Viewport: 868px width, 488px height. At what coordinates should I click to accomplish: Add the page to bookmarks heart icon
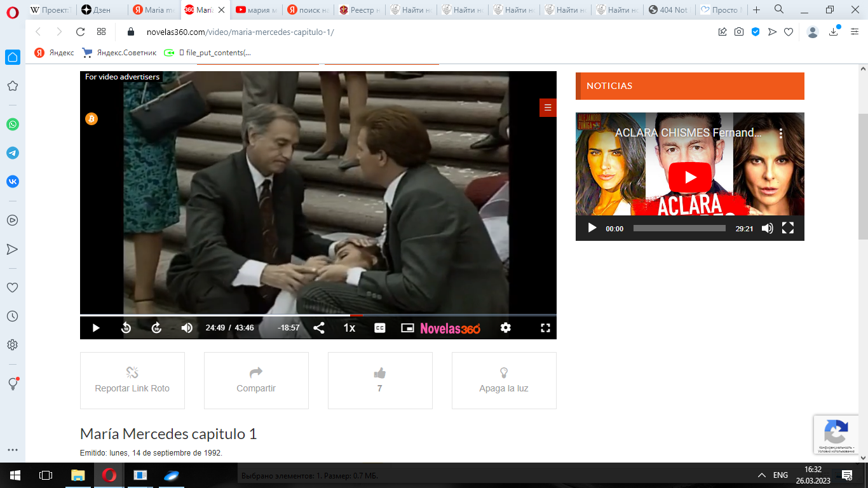pos(789,32)
